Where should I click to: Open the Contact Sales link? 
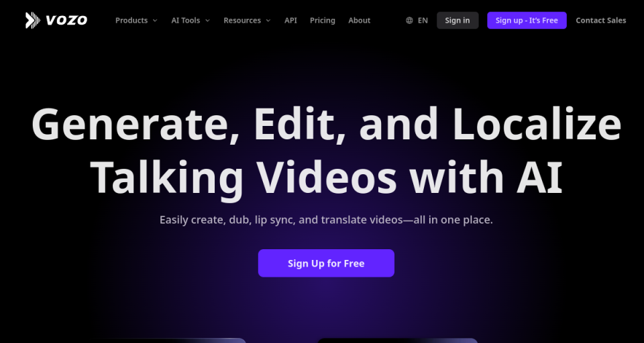point(601,21)
